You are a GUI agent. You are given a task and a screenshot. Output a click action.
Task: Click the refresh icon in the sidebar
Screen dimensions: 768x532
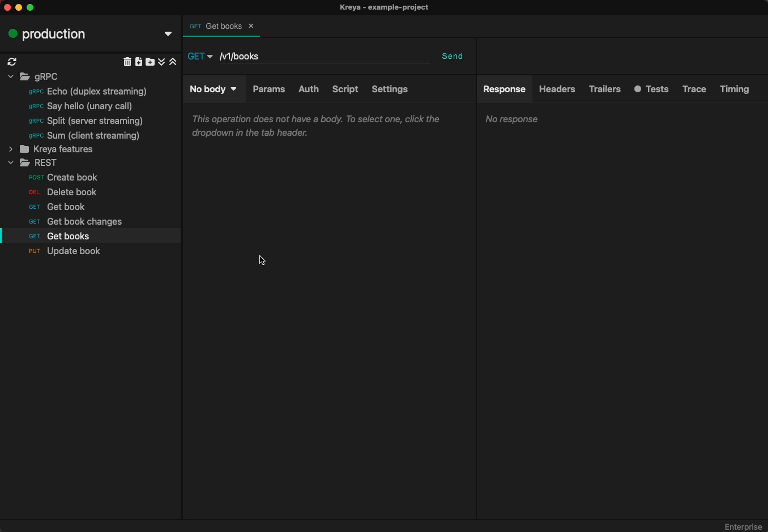point(12,62)
